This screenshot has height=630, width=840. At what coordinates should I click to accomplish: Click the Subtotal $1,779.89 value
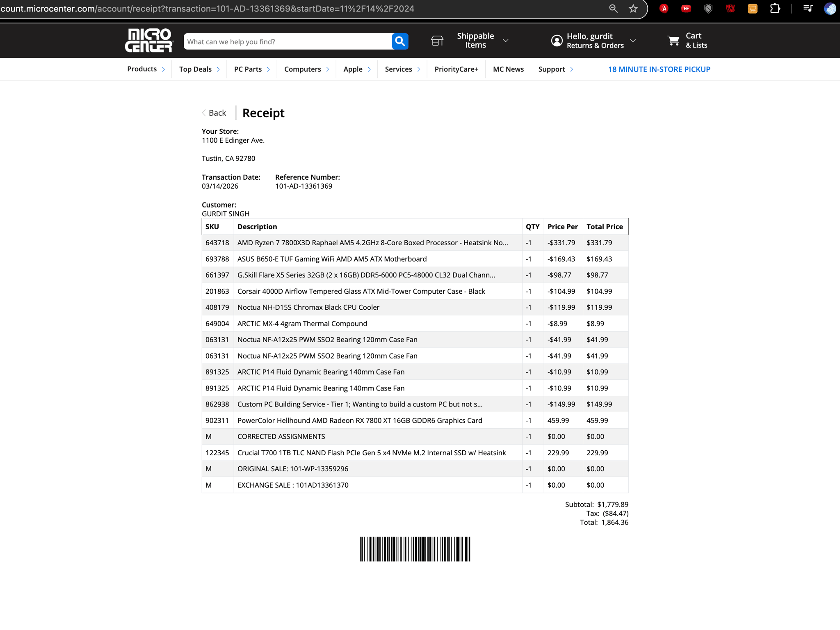coord(613,504)
